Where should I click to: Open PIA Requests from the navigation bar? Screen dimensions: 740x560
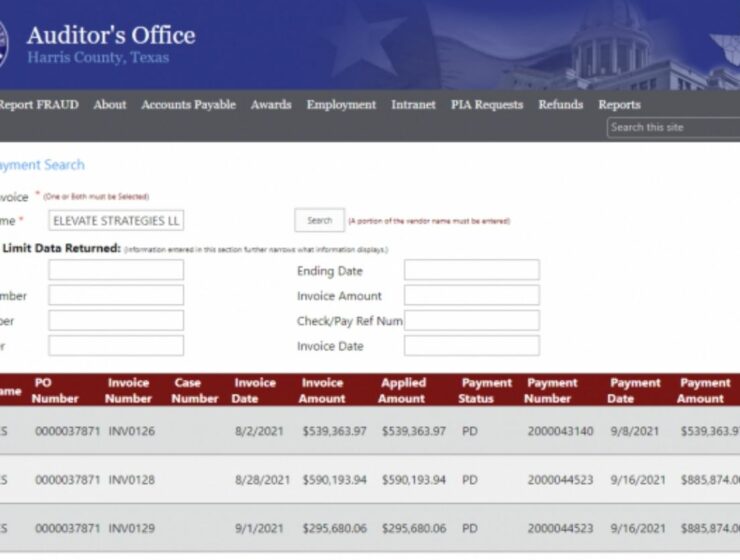(x=487, y=105)
